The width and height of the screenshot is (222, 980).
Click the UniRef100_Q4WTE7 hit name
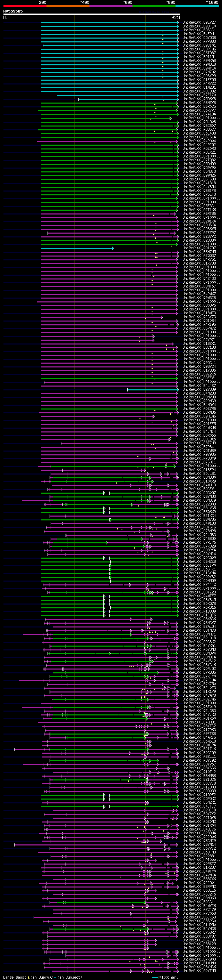(x=199, y=596)
